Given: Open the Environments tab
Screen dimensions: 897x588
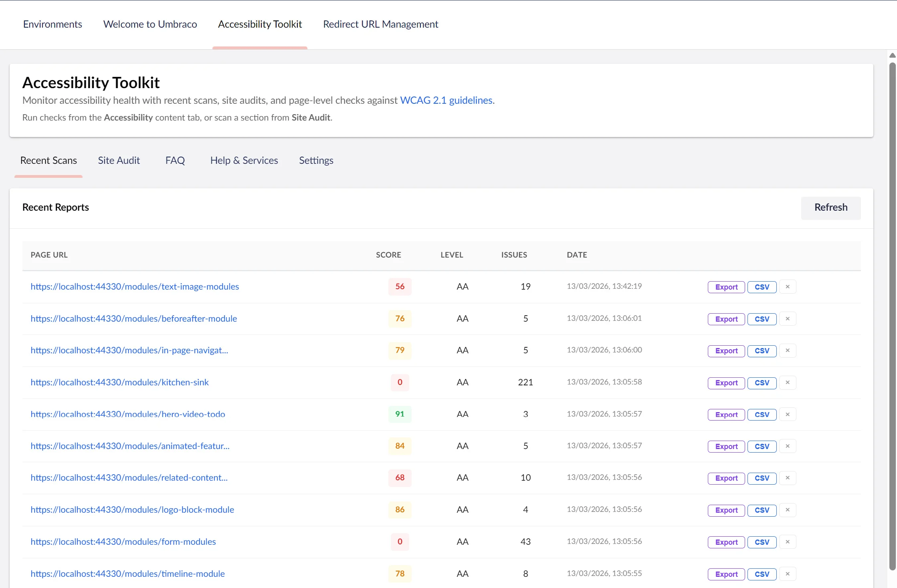Looking at the screenshot, I should pyautogui.click(x=53, y=24).
